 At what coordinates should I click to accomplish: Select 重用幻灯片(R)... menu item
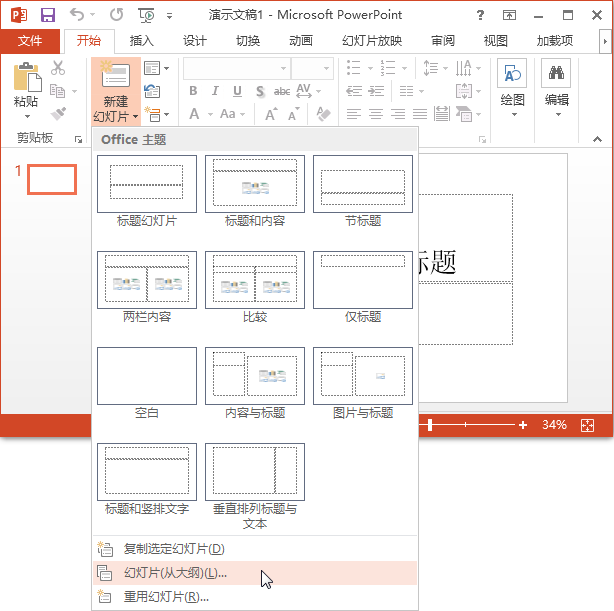click(255, 597)
